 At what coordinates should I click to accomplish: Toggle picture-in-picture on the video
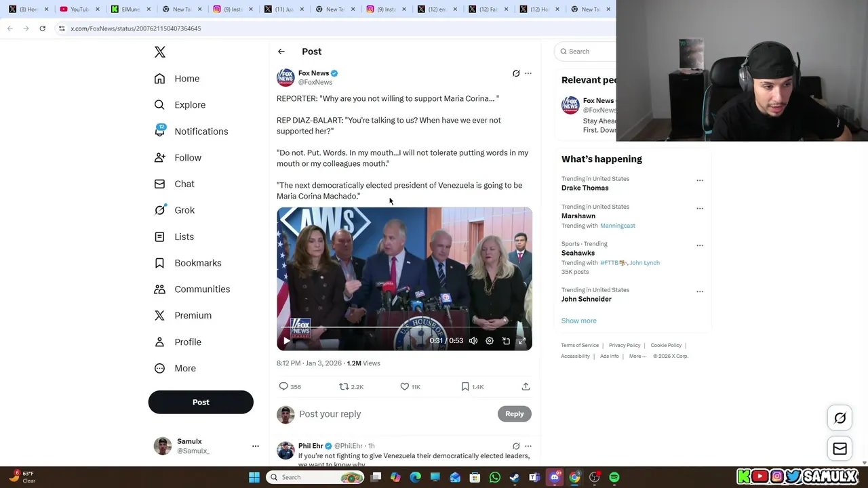click(x=506, y=341)
